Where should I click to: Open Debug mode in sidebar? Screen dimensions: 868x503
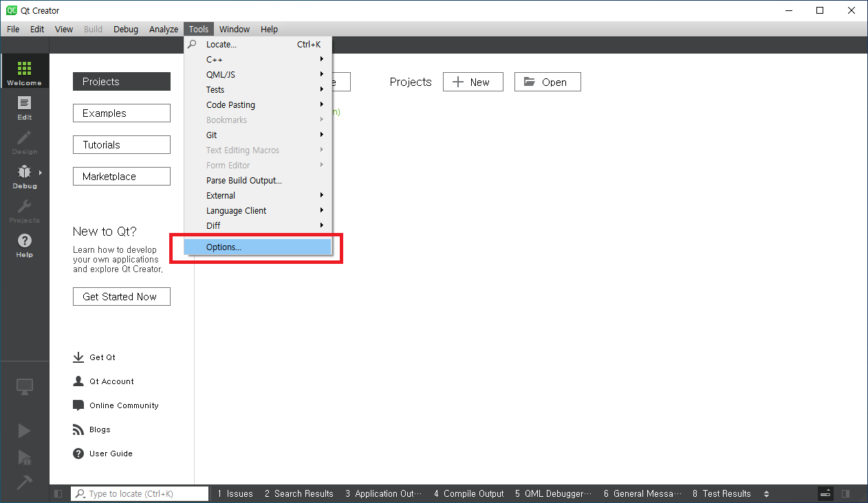pyautogui.click(x=25, y=175)
